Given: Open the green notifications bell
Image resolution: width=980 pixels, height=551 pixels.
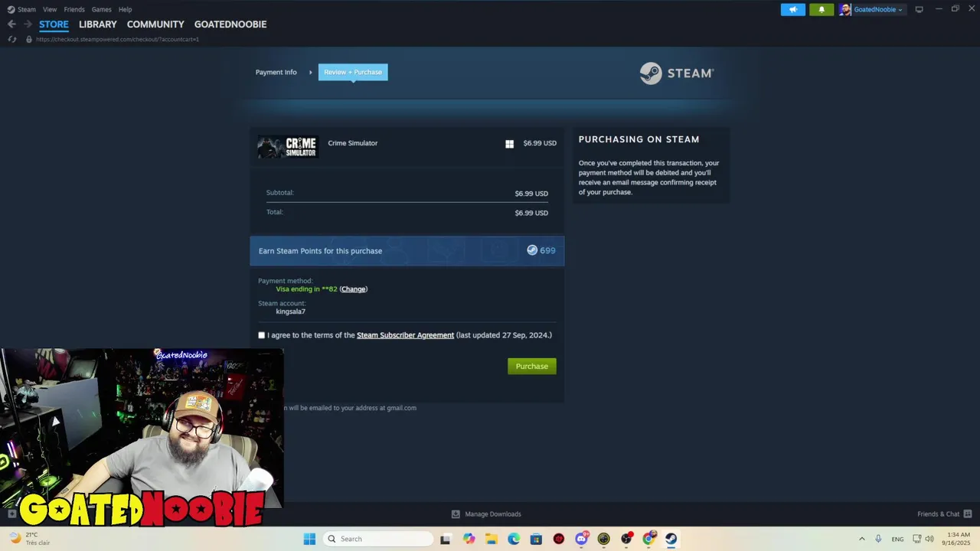Looking at the screenshot, I should tap(822, 9).
